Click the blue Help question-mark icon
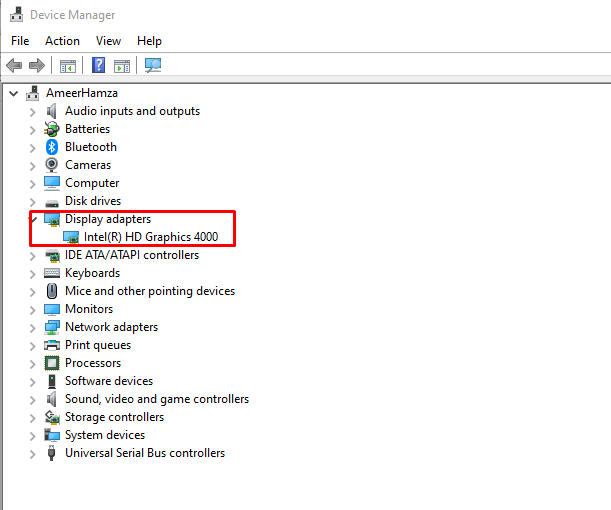Screen dimensions: 611x510 [98, 65]
